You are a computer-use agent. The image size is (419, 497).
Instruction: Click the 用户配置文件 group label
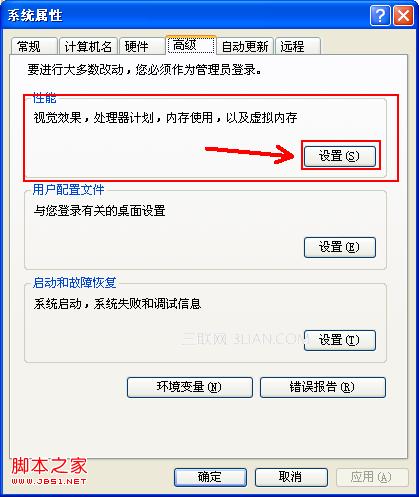(x=69, y=190)
